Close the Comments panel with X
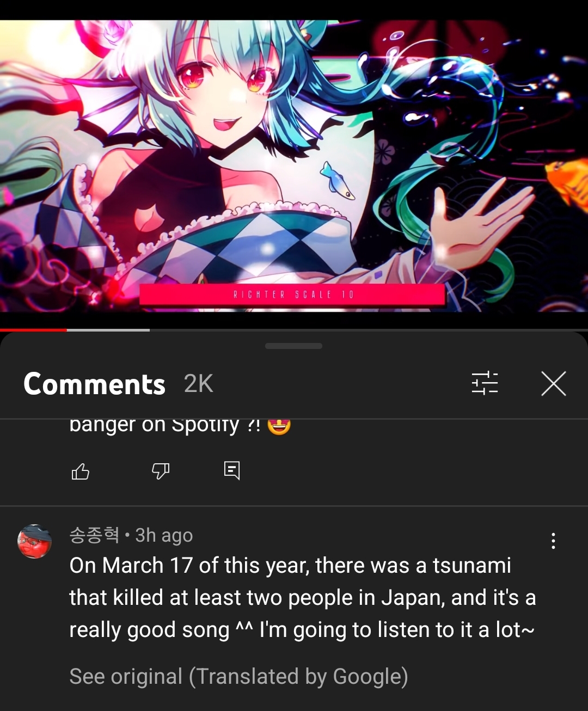The height and width of the screenshot is (711, 588). (x=554, y=383)
